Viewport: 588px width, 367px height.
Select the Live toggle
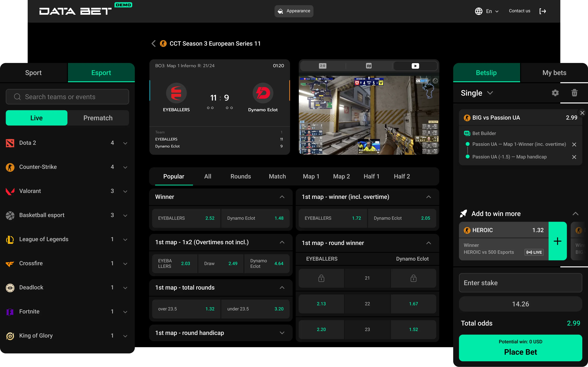click(x=36, y=118)
